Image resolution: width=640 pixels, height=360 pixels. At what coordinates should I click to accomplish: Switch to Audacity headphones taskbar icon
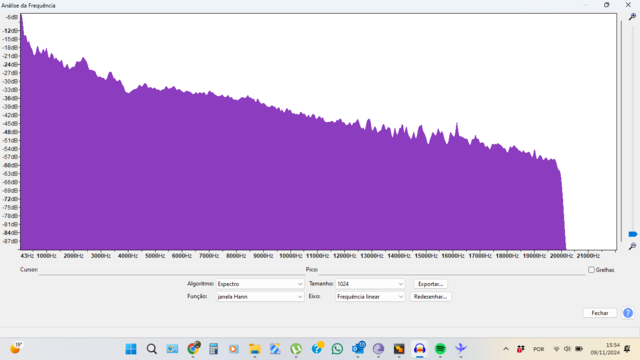[x=420, y=349]
